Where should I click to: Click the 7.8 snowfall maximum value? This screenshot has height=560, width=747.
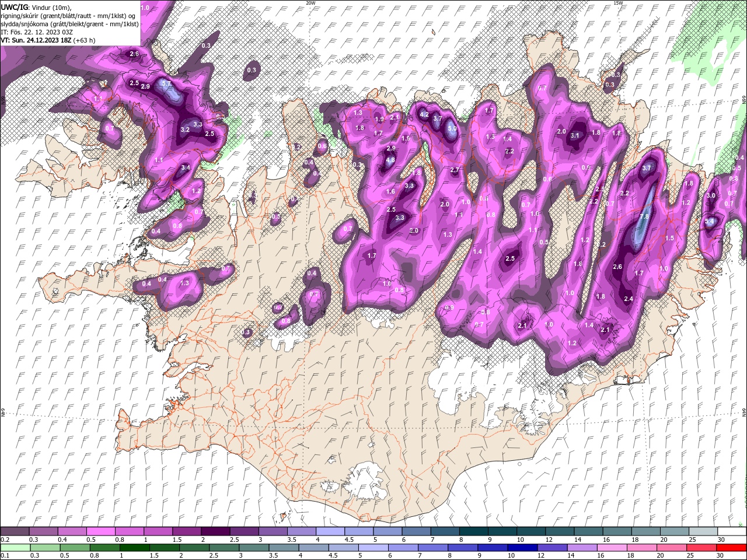(x=644, y=216)
